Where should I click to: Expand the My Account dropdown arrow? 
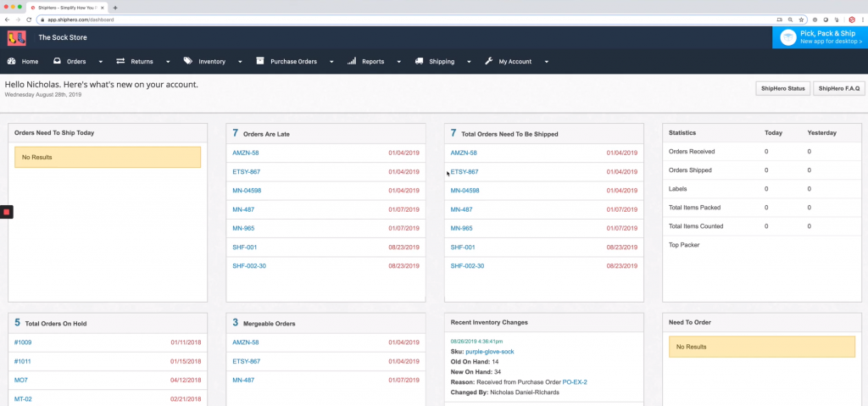click(x=547, y=62)
